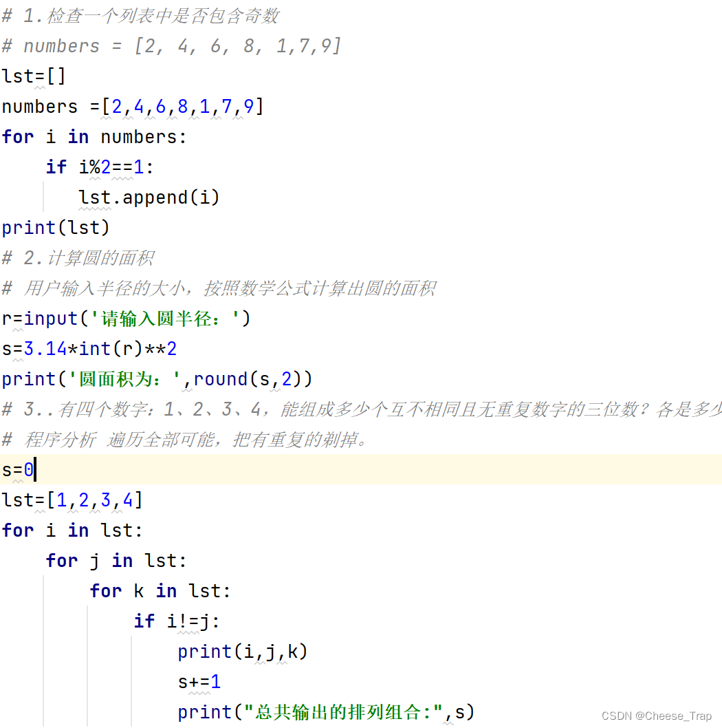Place cursor on lst.append(i) line
Image resolution: width=722 pixels, height=728 pixels.
point(149,197)
